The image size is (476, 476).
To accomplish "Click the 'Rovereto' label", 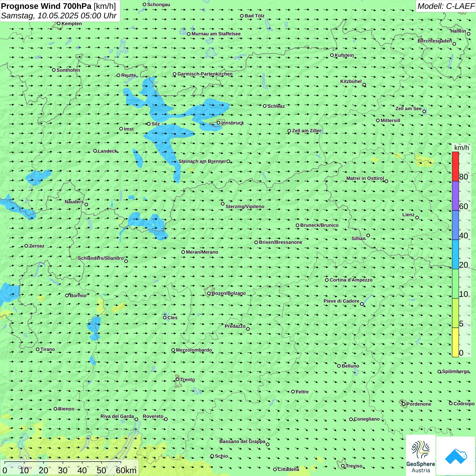I will click(x=153, y=416).
